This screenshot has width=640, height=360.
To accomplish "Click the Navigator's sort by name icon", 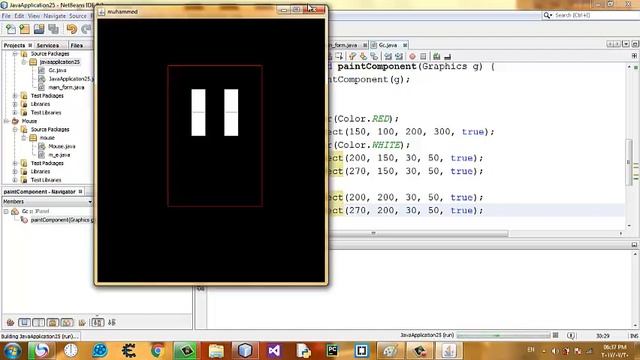I will tap(98, 322).
